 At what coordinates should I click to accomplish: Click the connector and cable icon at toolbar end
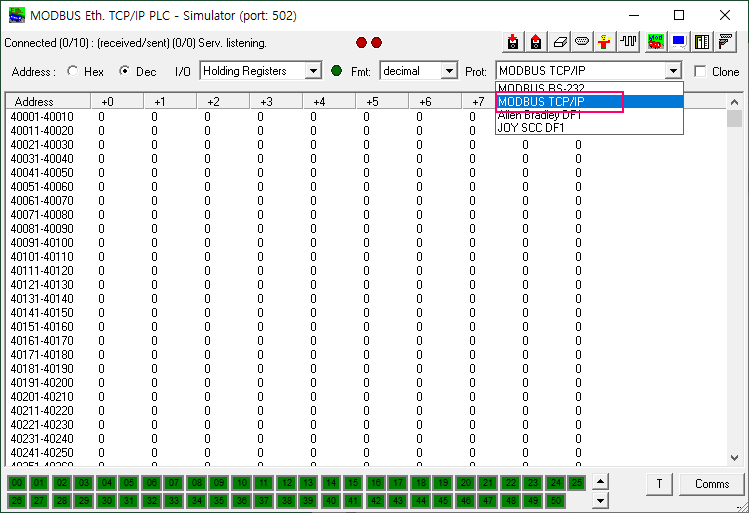click(725, 43)
